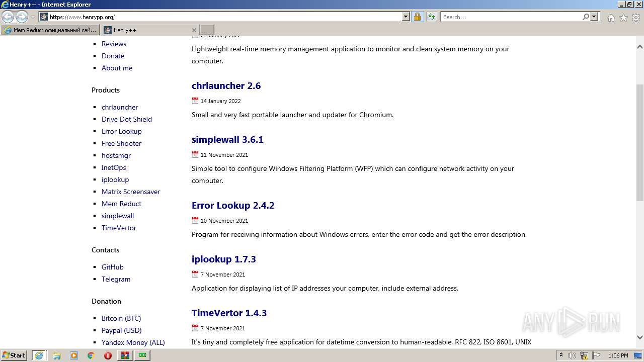Viewport: 644px width, 362px height.
Task: Launch Chrome from the taskbar
Action: point(91,355)
